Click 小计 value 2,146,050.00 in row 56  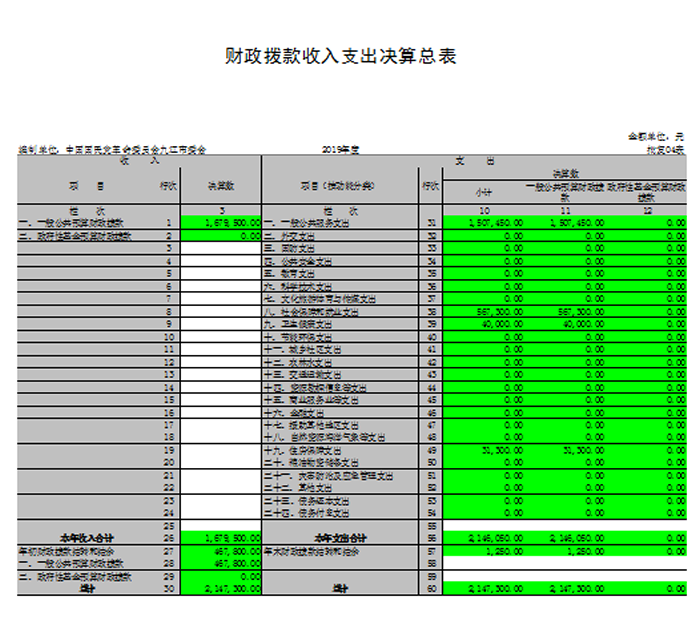pyautogui.click(x=484, y=538)
